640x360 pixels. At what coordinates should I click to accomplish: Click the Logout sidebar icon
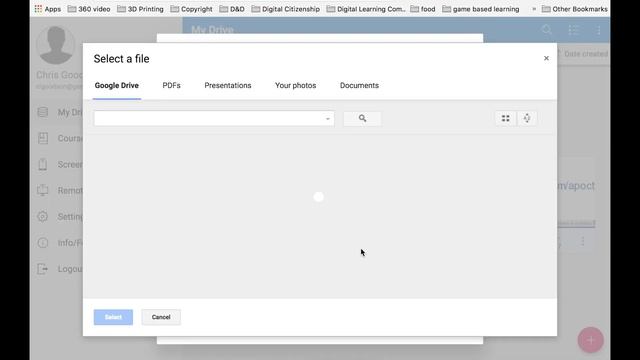coord(43,269)
